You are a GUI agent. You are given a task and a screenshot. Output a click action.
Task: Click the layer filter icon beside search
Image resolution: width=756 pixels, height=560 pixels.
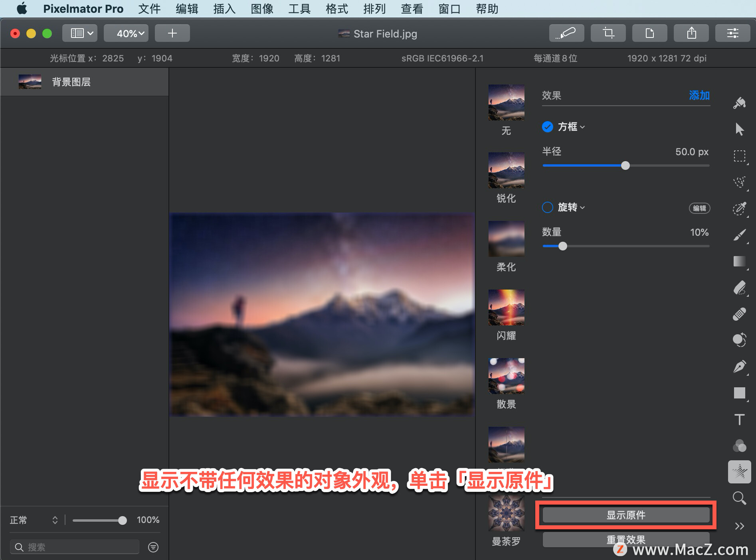[153, 547]
